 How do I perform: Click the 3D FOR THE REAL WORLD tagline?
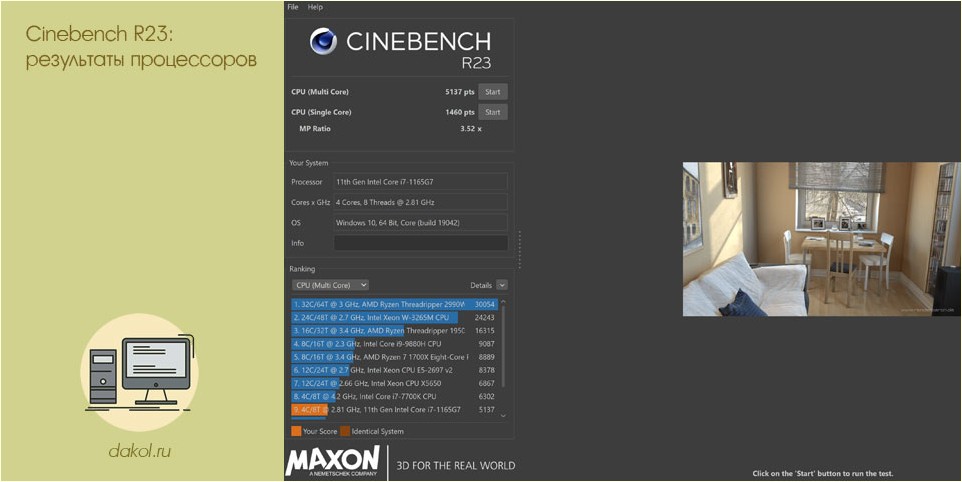456,465
